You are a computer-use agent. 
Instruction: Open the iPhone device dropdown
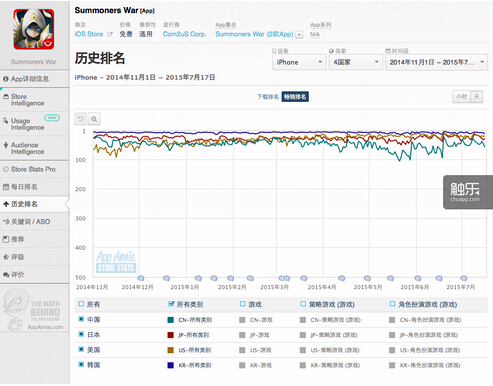click(299, 62)
